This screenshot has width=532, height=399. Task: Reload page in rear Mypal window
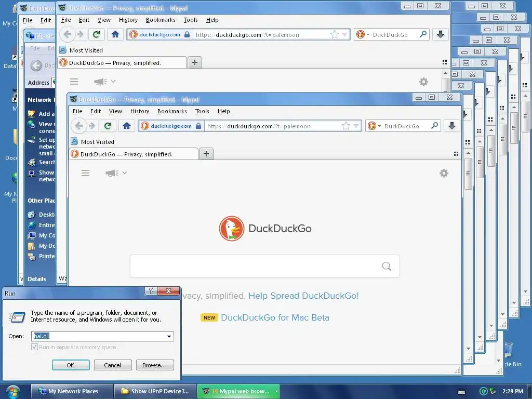pyautogui.click(x=96, y=34)
